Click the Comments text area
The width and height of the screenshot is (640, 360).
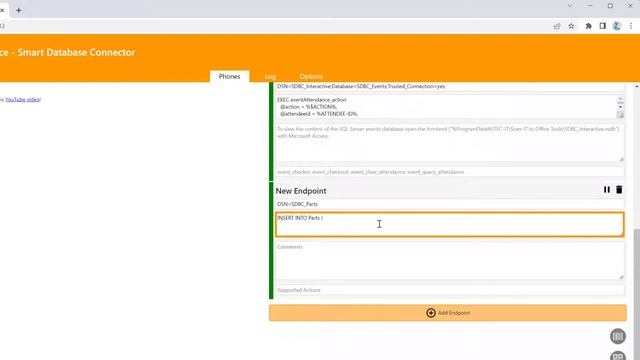(450, 260)
